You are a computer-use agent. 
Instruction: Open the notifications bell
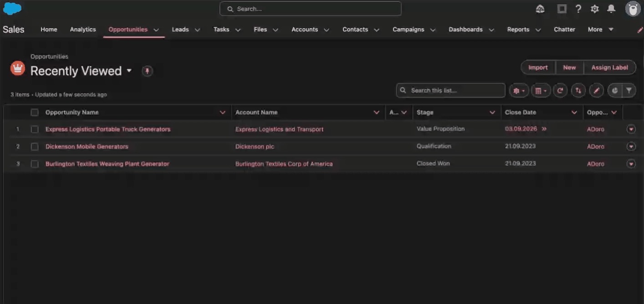611,9
